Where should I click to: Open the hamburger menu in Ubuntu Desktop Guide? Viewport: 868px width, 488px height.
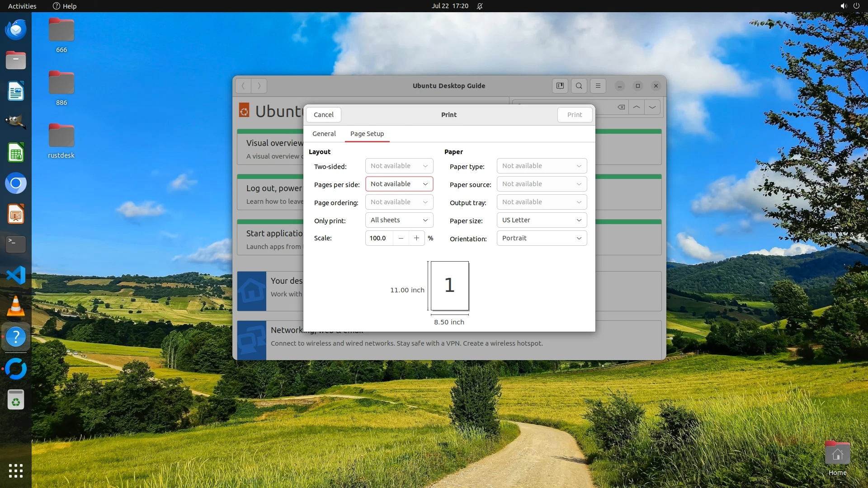[x=598, y=86]
